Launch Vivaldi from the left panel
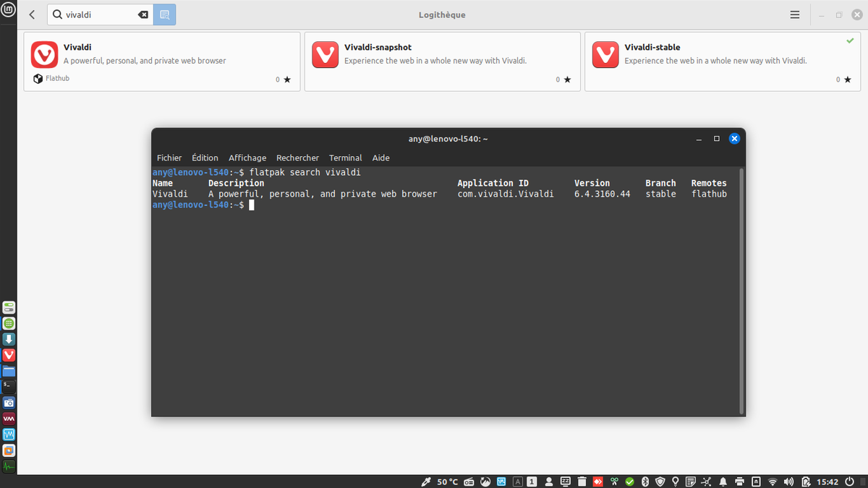Screen dimensions: 868x488 [x=9, y=355]
